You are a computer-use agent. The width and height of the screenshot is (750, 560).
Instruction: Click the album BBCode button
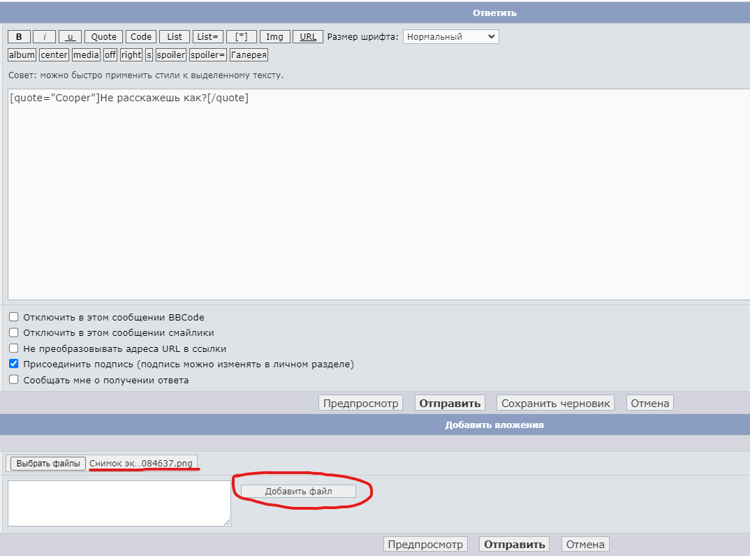[22, 55]
